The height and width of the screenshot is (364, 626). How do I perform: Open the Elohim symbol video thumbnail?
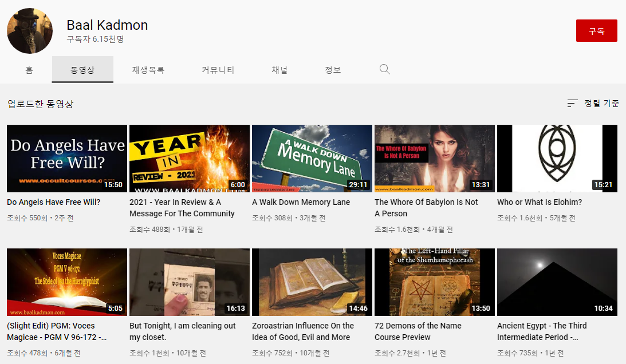(x=557, y=159)
